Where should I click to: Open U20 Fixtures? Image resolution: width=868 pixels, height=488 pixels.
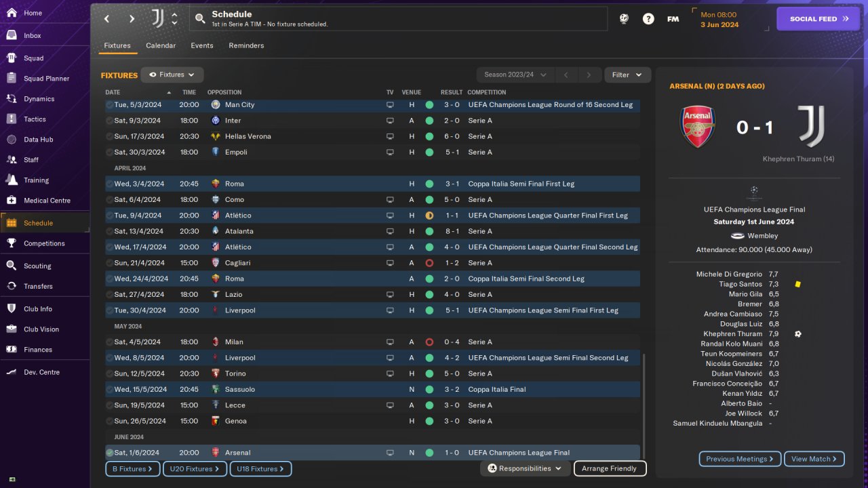pyautogui.click(x=195, y=468)
